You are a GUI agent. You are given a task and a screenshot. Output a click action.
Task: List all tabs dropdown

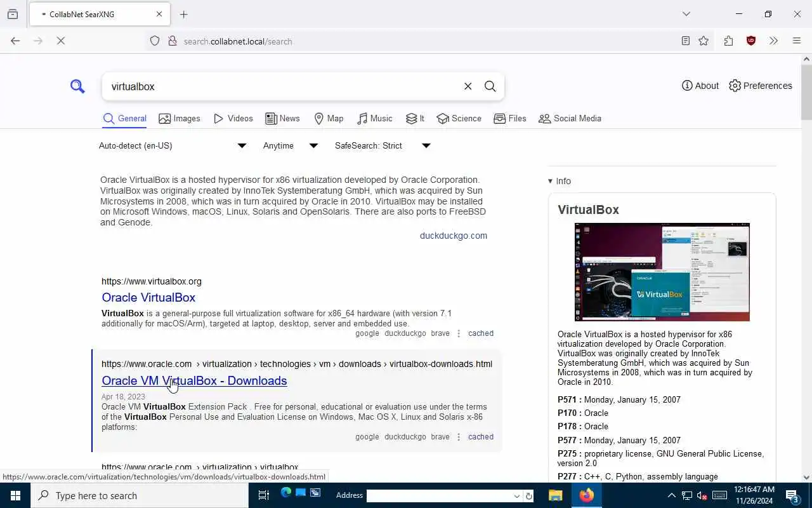(x=686, y=14)
